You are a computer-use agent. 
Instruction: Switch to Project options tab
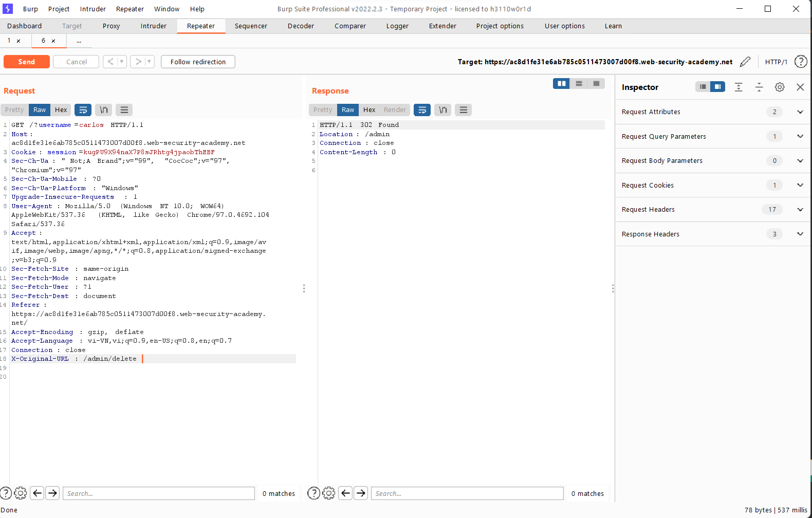pos(500,26)
